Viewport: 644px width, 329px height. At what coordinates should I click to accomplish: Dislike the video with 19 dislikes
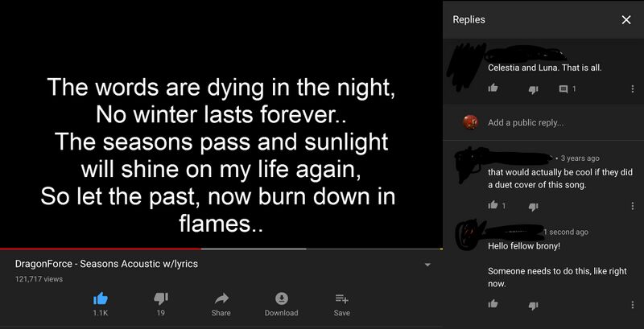point(160,298)
